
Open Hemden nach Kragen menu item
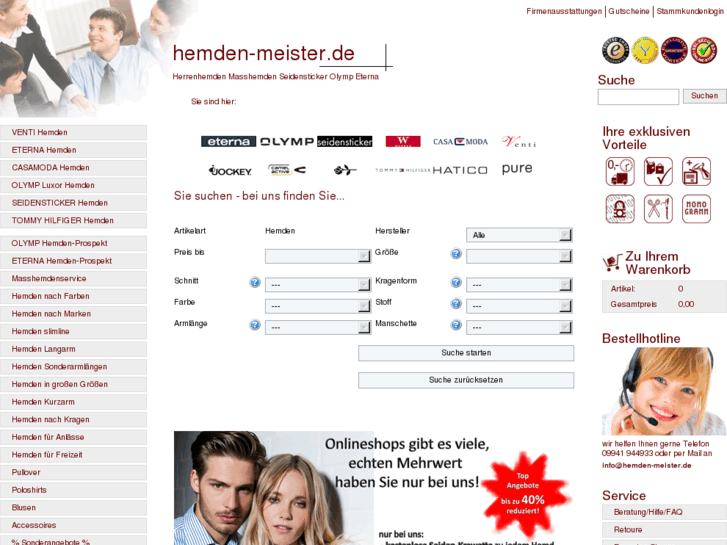point(73,420)
